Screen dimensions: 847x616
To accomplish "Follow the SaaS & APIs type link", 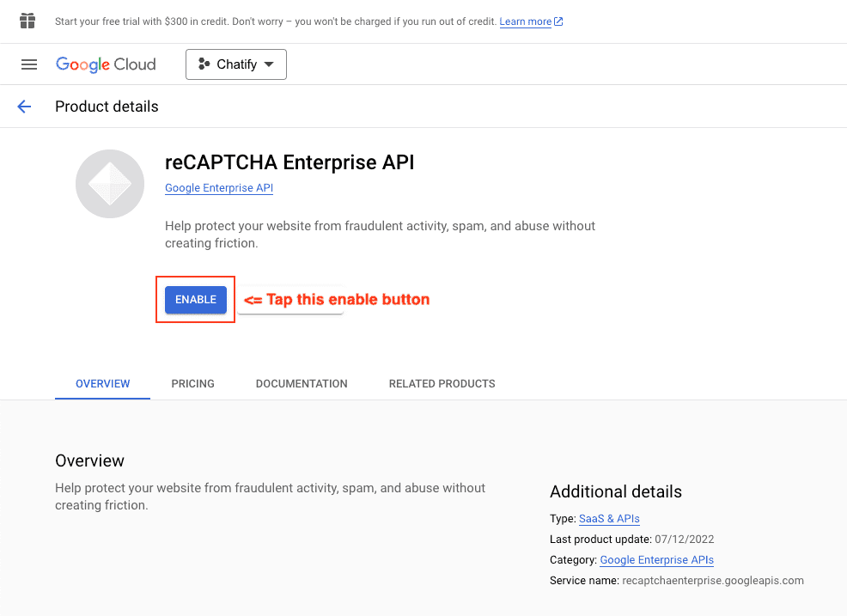I will (x=609, y=519).
